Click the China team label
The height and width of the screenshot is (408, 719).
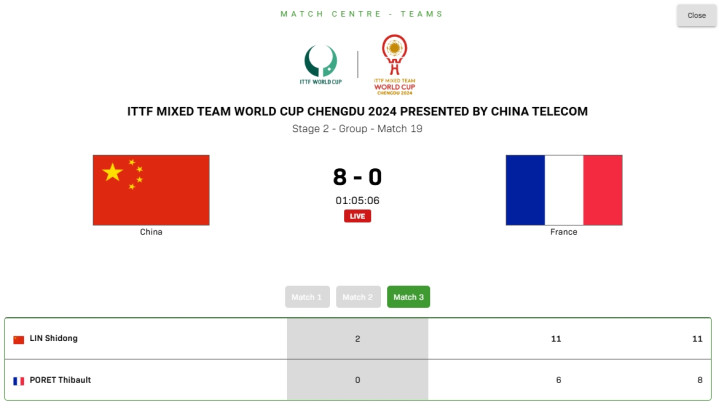coord(151,232)
